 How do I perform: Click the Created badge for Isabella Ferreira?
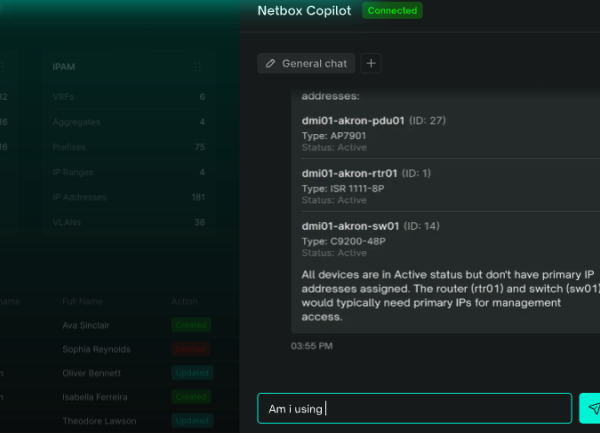coord(191,397)
